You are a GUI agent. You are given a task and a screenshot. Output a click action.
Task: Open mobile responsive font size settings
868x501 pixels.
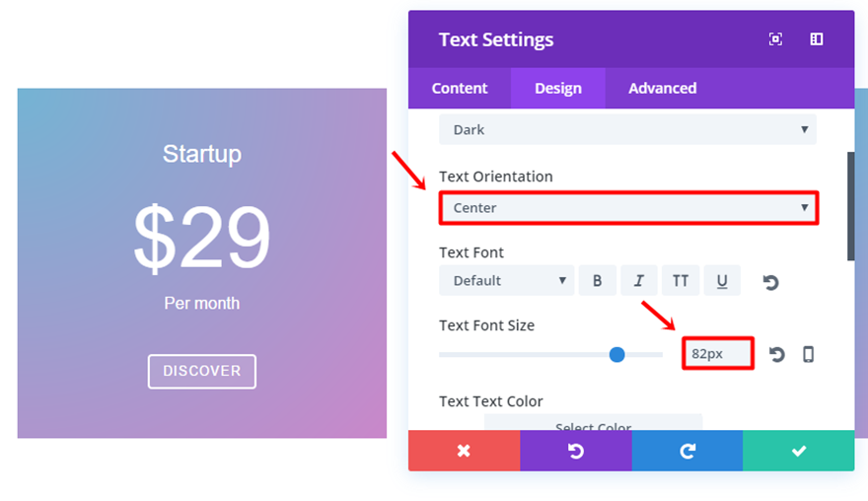[x=809, y=354]
